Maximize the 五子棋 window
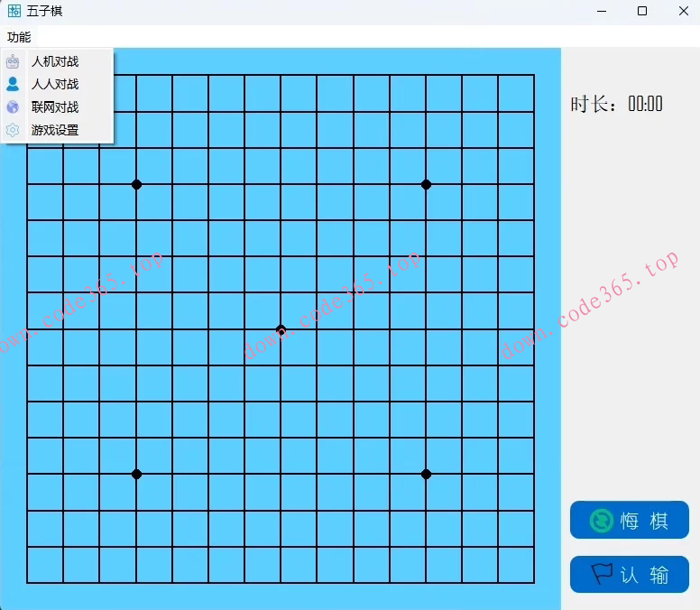 pyautogui.click(x=642, y=11)
